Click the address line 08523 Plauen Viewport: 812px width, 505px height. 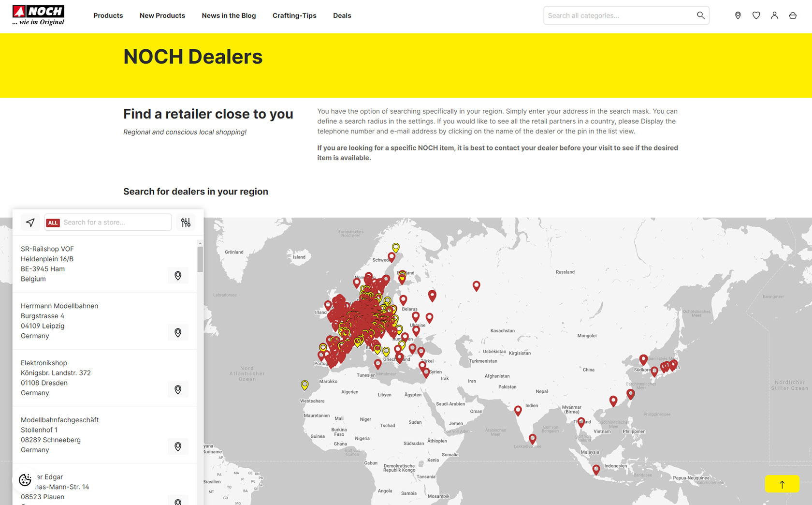[x=43, y=497]
